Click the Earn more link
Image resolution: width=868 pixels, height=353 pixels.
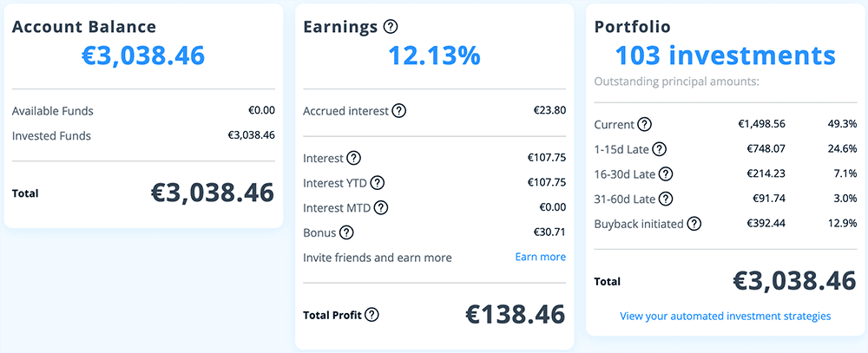tap(540, 258)
